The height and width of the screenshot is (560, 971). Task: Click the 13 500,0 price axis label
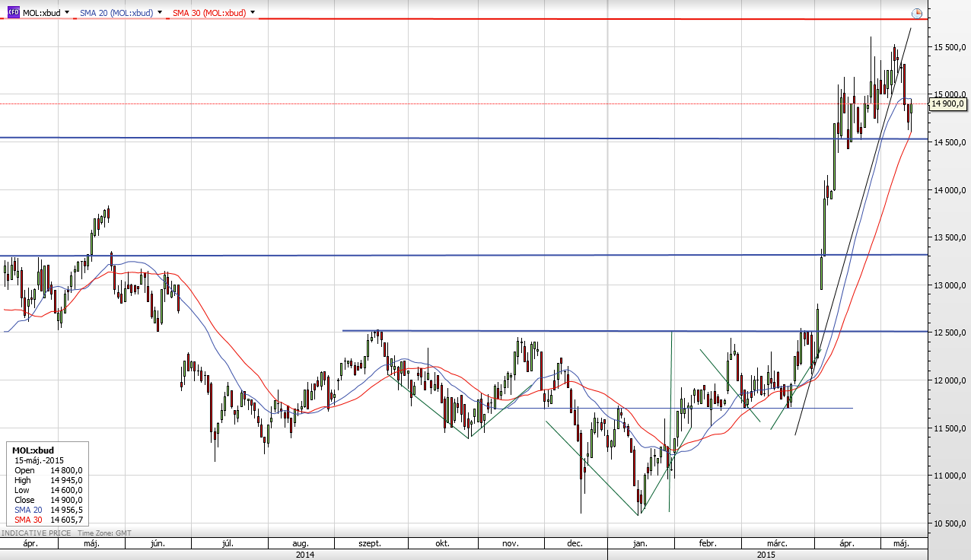click(x=949, y=238)
